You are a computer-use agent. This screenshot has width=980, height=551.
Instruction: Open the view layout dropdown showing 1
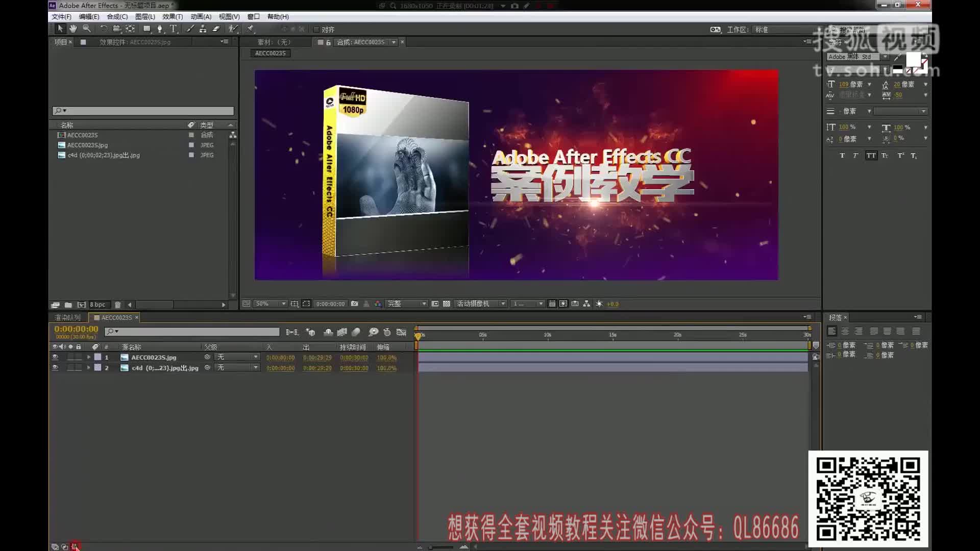tap(528, 304)
